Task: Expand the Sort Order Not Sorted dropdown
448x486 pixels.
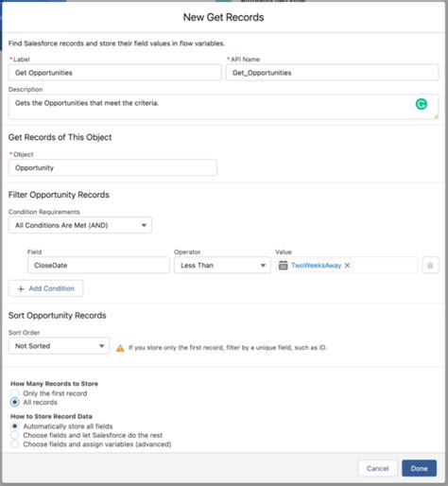Action: 59,346
